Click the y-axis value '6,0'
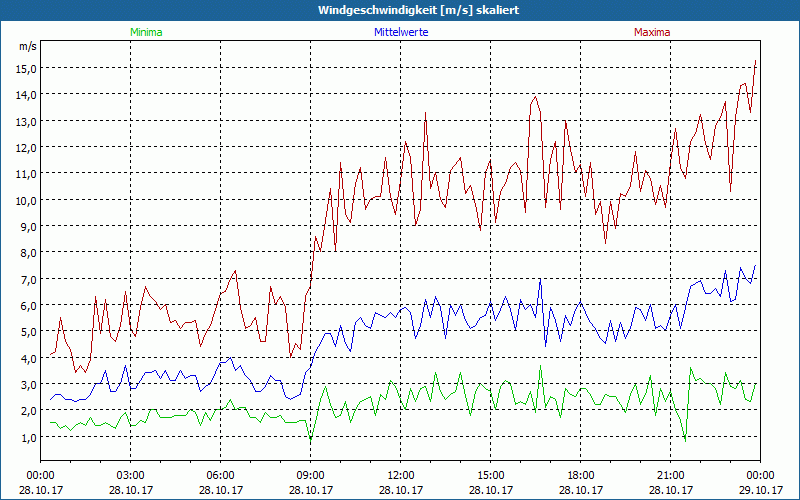 (x=28, y=305)
